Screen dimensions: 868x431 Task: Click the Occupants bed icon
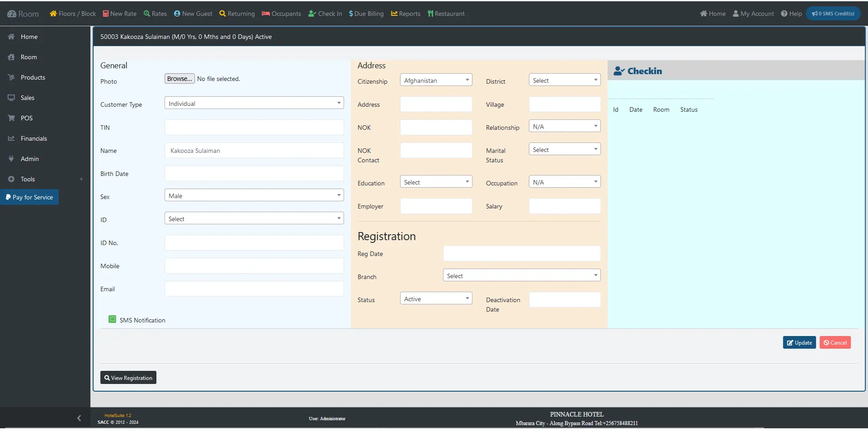tap(266, 14)
